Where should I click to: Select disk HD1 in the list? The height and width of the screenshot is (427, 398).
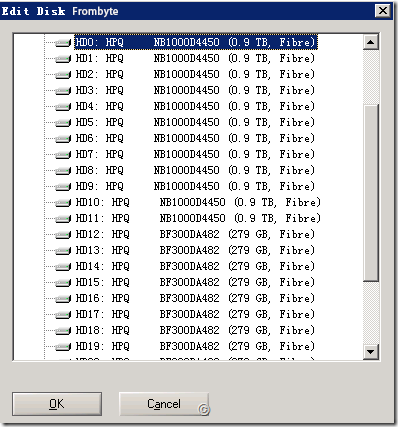(x=195, y=58)
